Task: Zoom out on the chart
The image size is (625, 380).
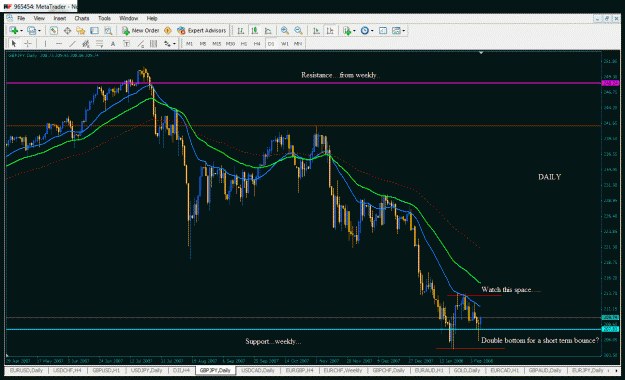Action: point(298,31)
